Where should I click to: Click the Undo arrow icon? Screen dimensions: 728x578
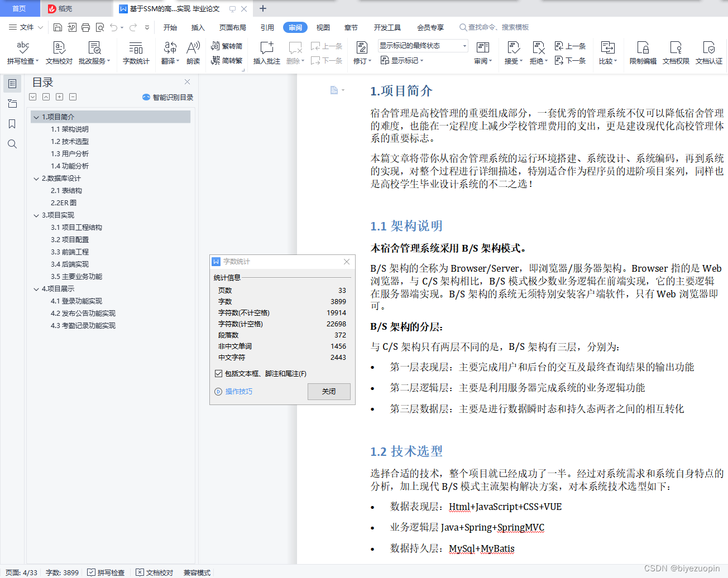coord(114,27)
